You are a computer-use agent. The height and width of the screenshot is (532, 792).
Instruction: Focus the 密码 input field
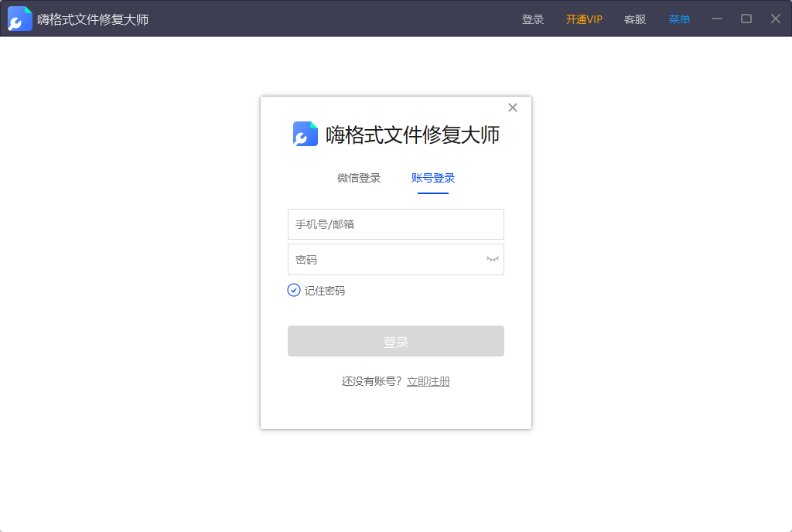396,260
